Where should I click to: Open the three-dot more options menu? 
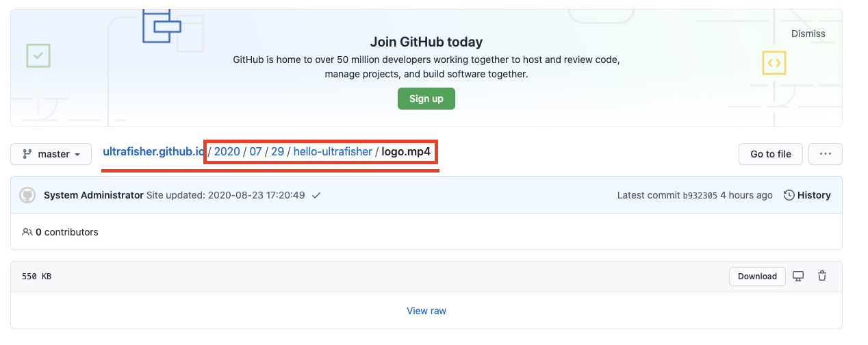coord(825,154)
